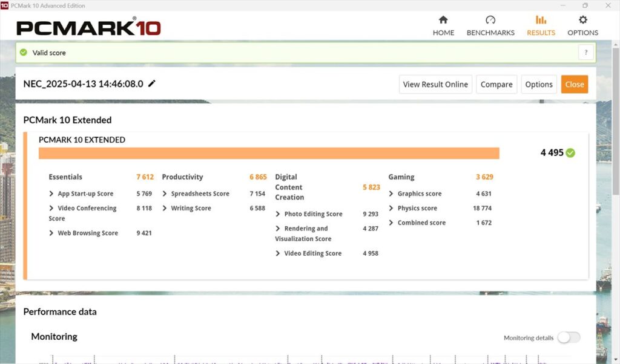
Task: Open the valid score help question mark
Action: click(586, 52)
